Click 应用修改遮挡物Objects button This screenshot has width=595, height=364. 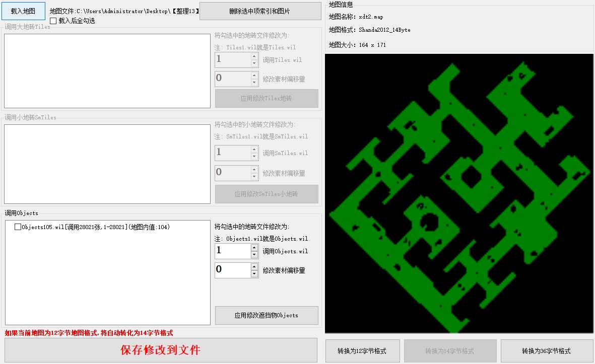click(x=267, y=315)
